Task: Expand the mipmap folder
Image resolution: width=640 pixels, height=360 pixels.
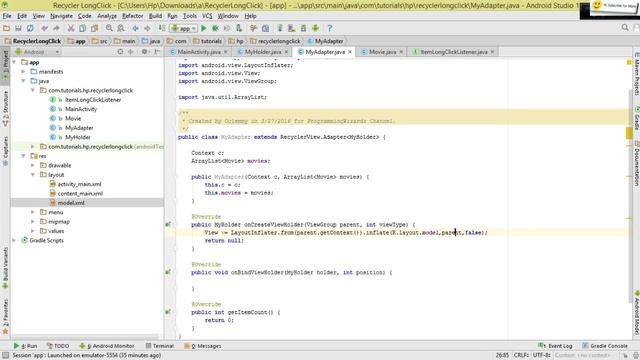Action: (x=33, y=222)
